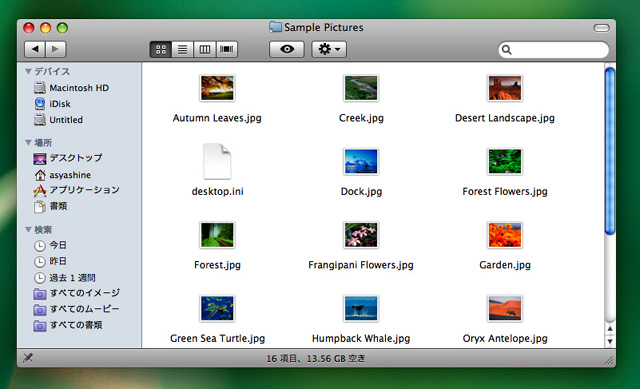Image resolution: width=640 pixels, height=389 pixels.
Task: Open iDisk in the sidebar
Action: coord(52,104)
